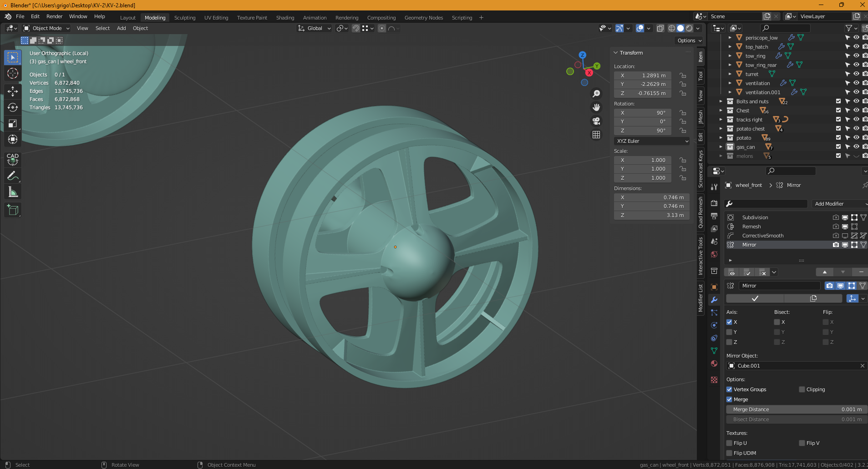The image size is (868, 469).
Task: Click the Add Modifier button
Action: pyautogui.click(x=838, y=204)
